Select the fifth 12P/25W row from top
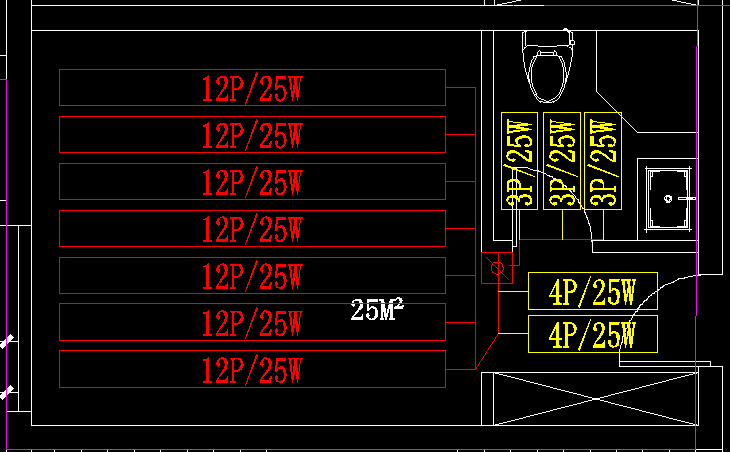This screenshot has height=452, width=730. click(x=252, y=276)
